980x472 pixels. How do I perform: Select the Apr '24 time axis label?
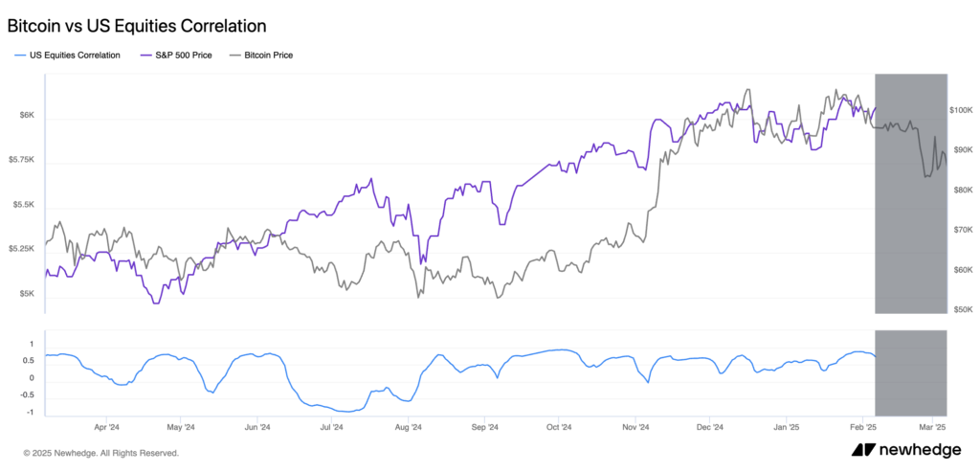105,427
